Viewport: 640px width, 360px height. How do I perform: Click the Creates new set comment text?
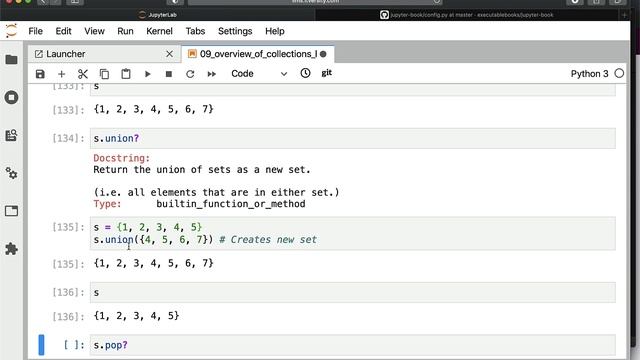pos(268,240)
